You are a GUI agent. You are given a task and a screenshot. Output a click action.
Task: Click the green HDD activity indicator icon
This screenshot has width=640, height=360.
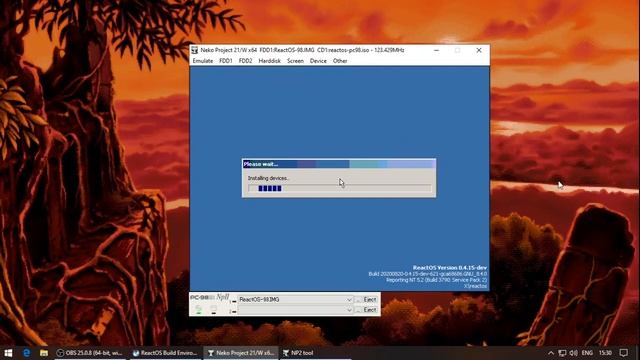pyautogui.click(x=198, y=310)
